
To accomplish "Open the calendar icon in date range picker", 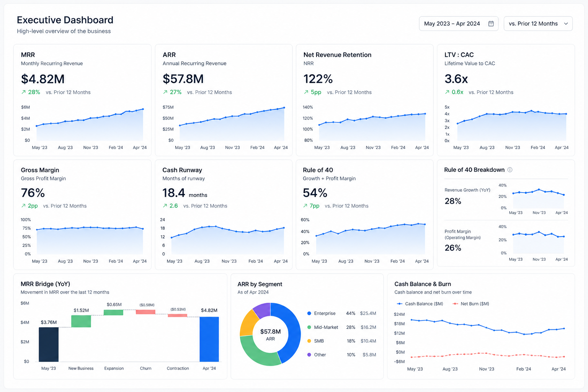I will [491, 24].
